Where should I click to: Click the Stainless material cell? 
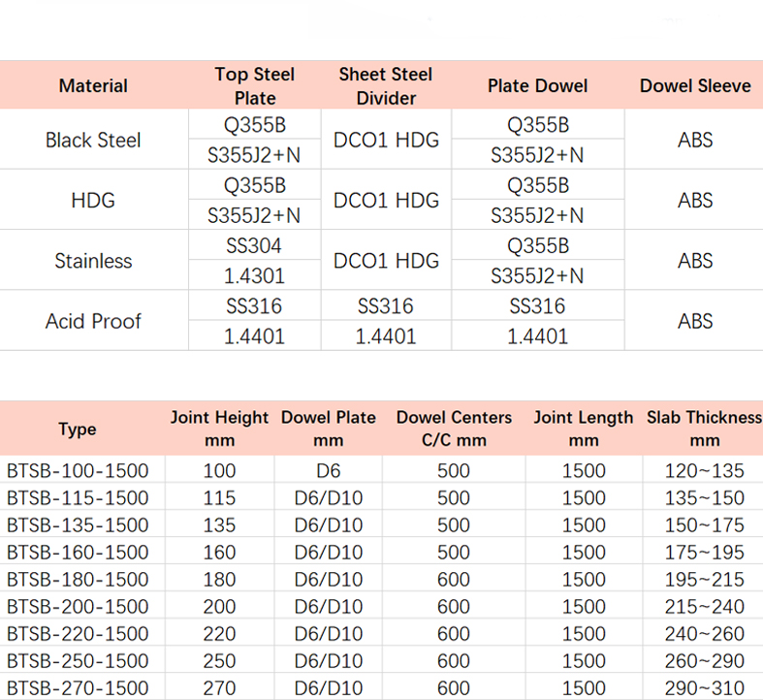pos(93,261)
